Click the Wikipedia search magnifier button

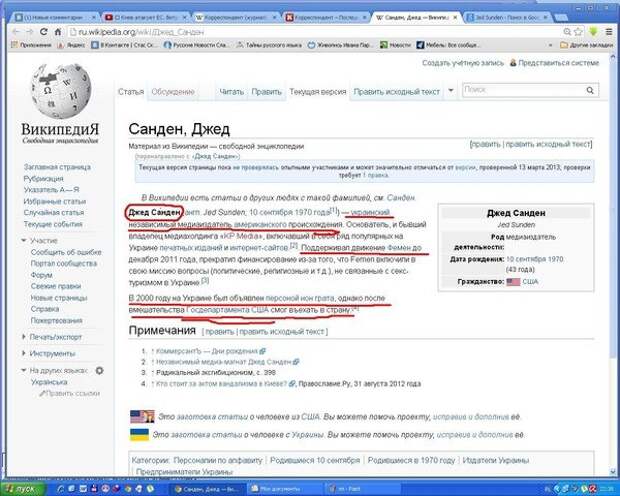click(590, 91)
